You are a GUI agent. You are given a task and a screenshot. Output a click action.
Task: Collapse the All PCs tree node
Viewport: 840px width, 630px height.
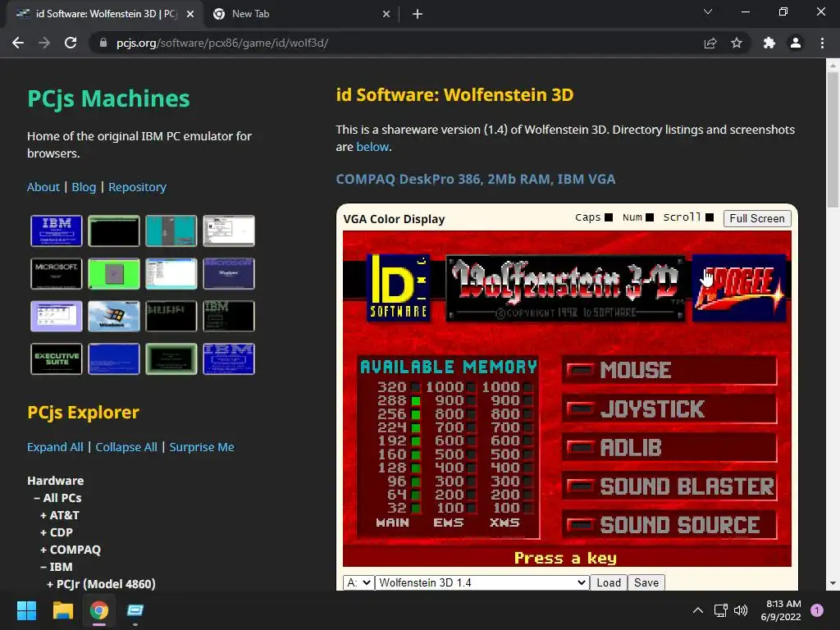pos(58,498)
